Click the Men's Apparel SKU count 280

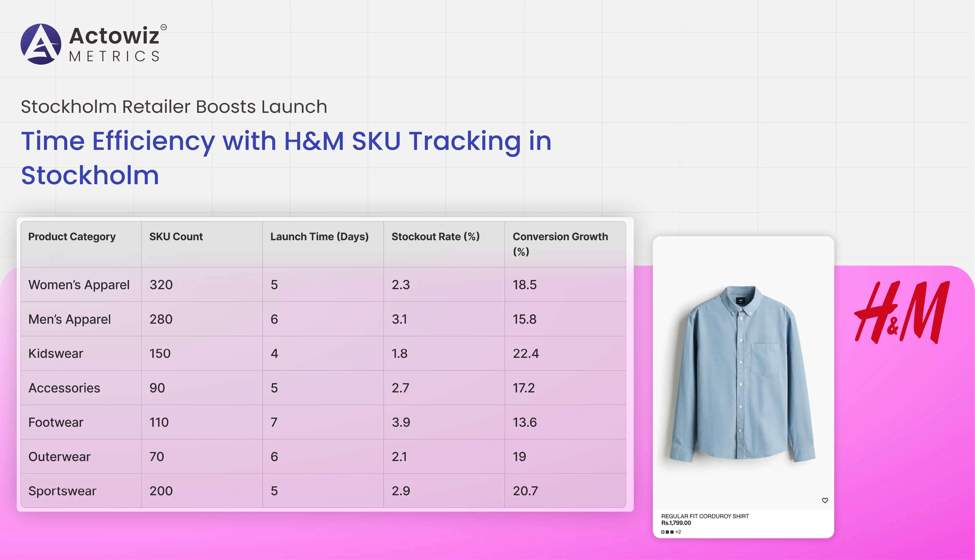[x=161, y=319]
